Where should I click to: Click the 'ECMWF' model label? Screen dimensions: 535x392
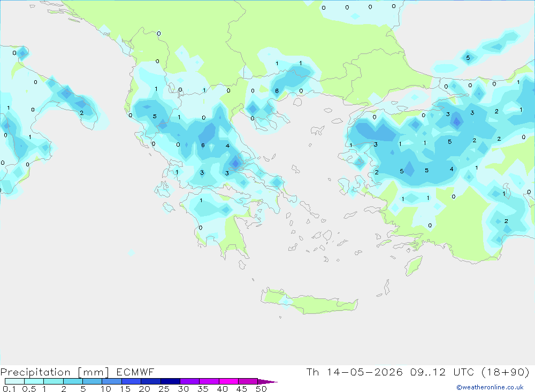(x=135, y=372)
